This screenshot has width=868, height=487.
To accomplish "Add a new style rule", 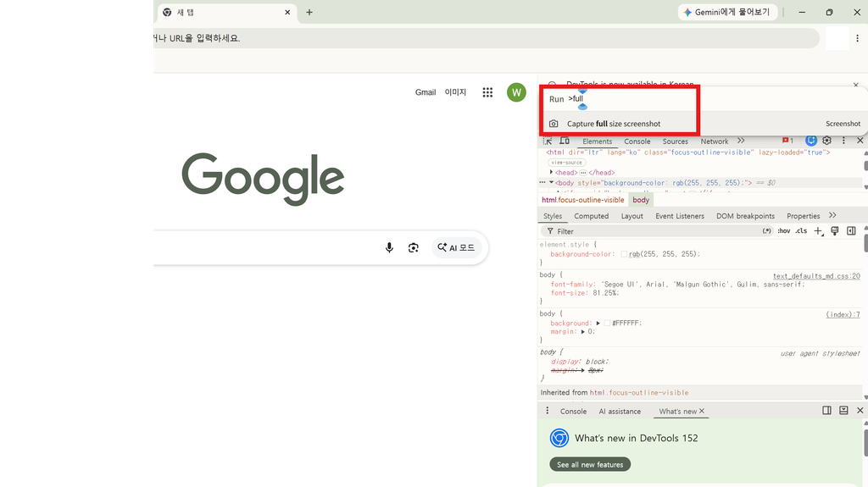I will tap(818, 231).
